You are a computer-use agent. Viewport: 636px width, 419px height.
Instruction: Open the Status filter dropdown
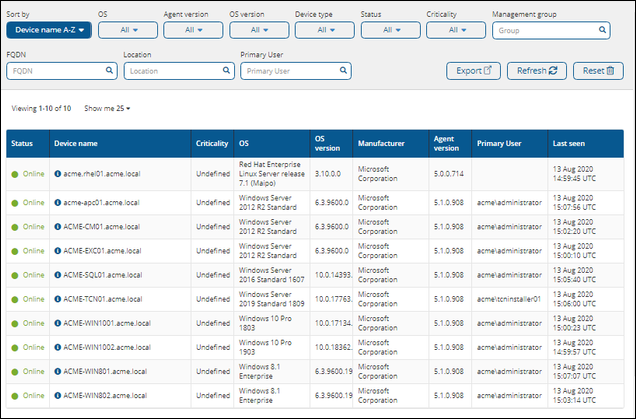click(x=389, y=30)
